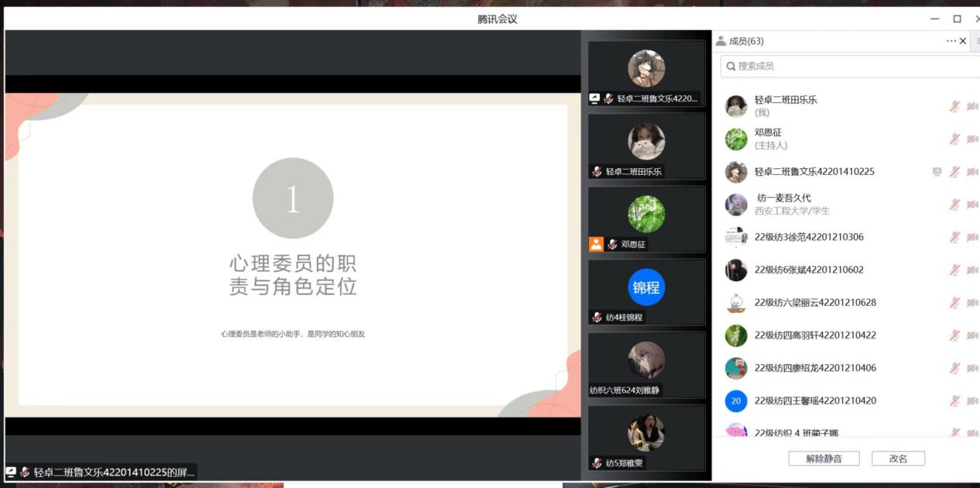Click screen-sharing icon beside 轻卓二班鲁文乐42201410225

[x=937, y=172]
